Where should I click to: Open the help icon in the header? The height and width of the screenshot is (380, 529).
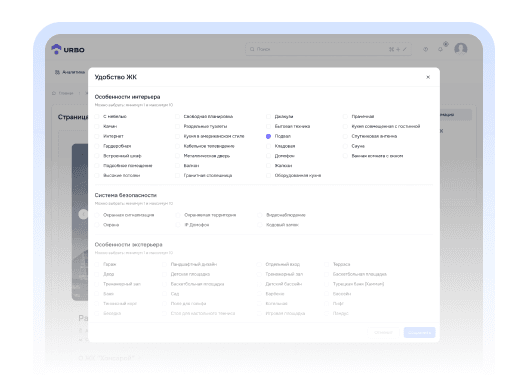[425, 49]
